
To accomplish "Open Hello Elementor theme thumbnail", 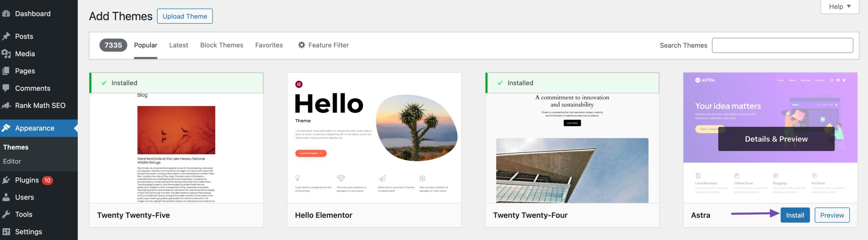I will (374, 138).
